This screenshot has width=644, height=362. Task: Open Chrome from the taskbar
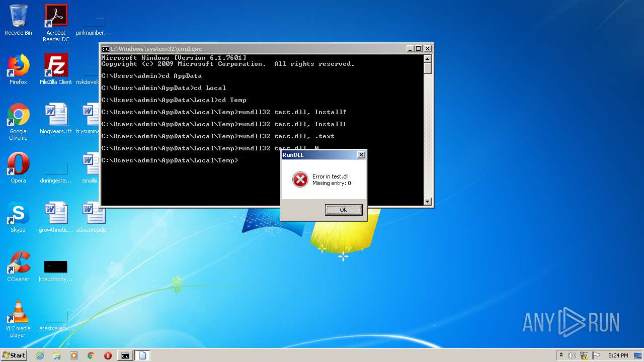tap(91, 355)
